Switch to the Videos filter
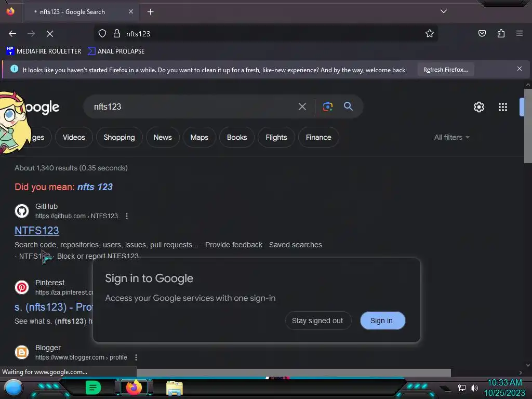Screen dimensions: 532x399 tap(74, 137)
